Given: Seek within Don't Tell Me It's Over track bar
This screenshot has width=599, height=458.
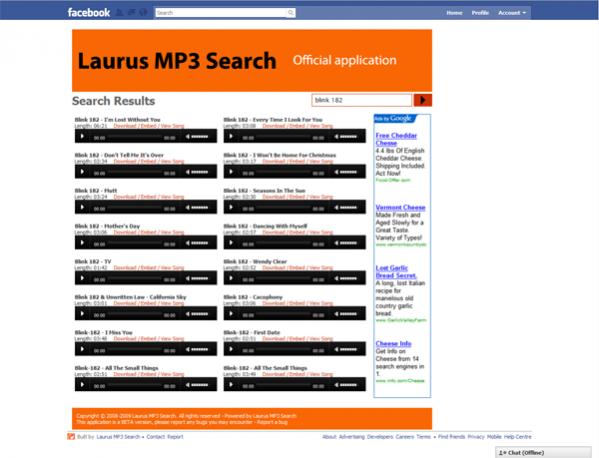Looking at the screenshot, I should [x=135, y=172].
